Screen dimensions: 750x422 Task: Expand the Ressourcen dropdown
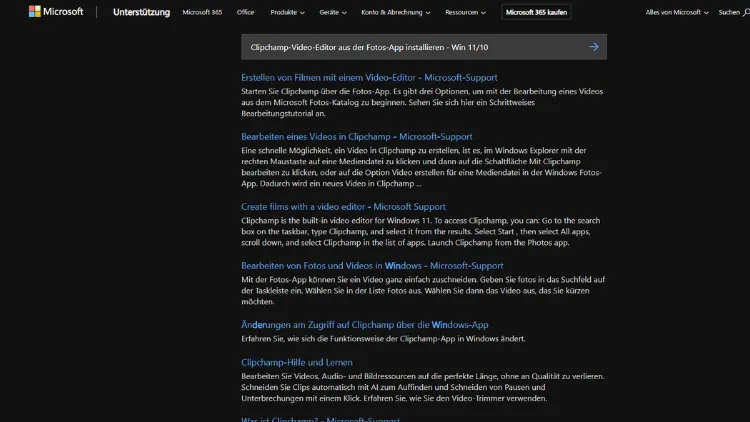pyautogui.click(x=465, y=12)
